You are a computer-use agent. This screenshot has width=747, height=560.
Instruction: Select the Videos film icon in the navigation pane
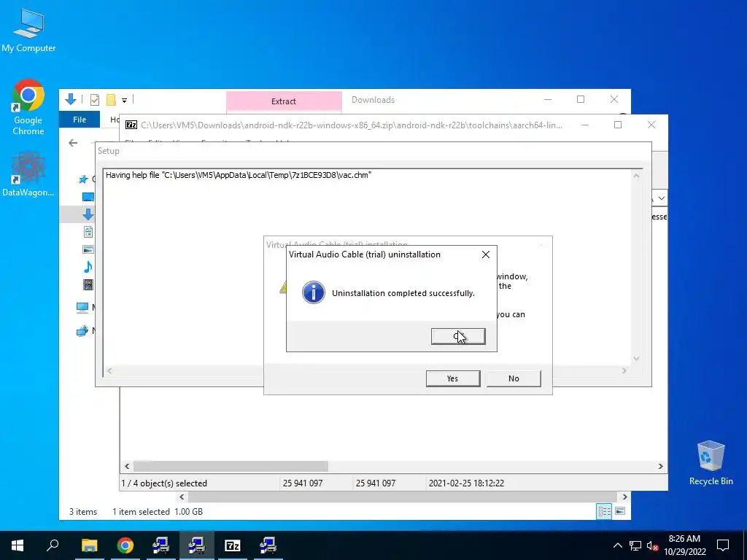tap(88, 285)
